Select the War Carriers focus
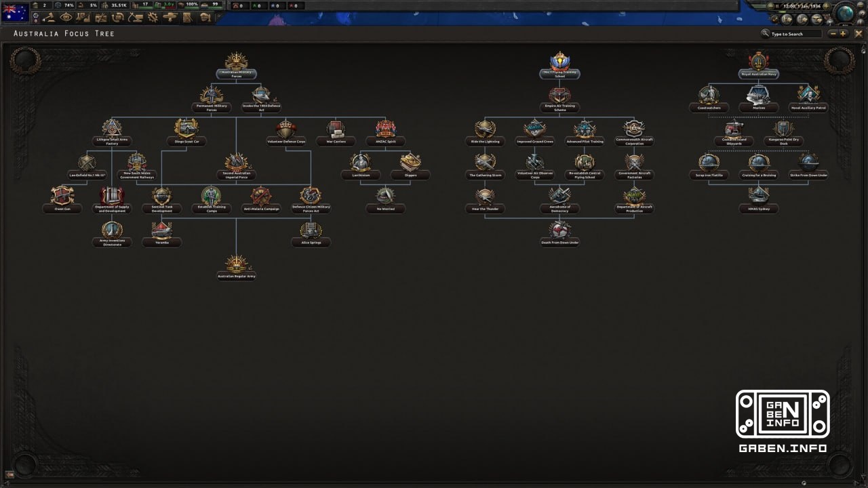Image resolution: width=868 pixels, height=488 pixels. click(x=336, y=133)
